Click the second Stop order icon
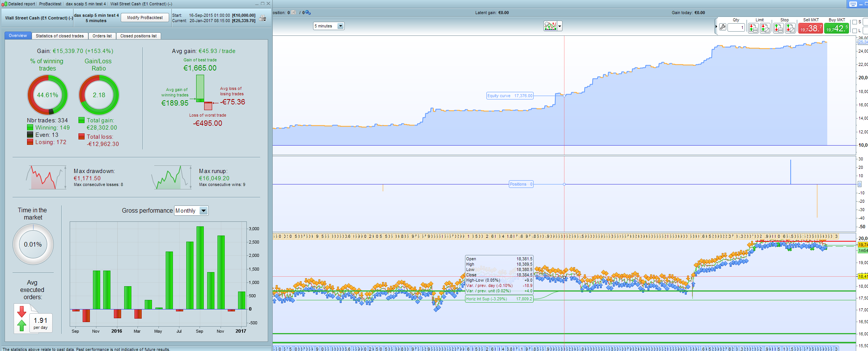 [x=790, y=28]
